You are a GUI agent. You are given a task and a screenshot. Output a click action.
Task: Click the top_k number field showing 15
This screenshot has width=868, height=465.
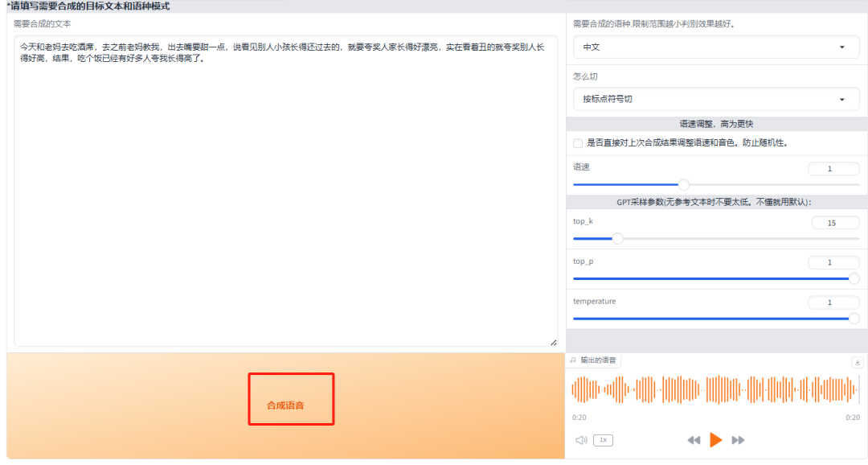coord(835,223)
